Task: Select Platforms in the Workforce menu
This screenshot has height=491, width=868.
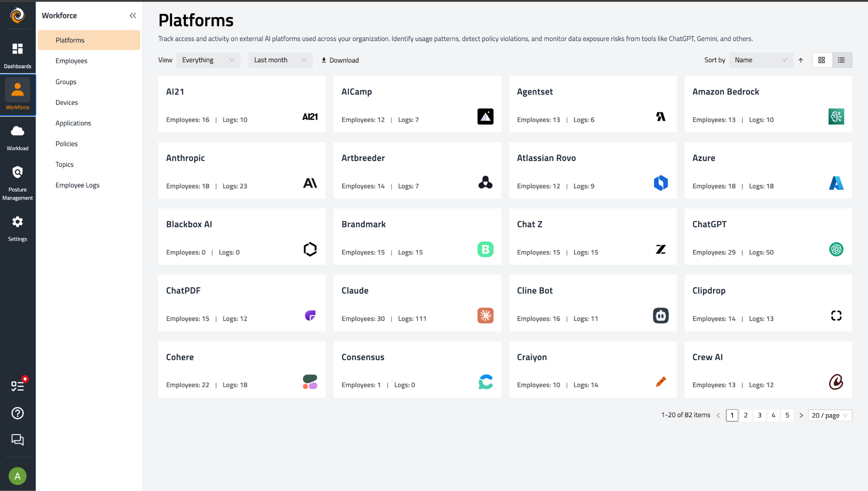Action: [x=89, y=40]
